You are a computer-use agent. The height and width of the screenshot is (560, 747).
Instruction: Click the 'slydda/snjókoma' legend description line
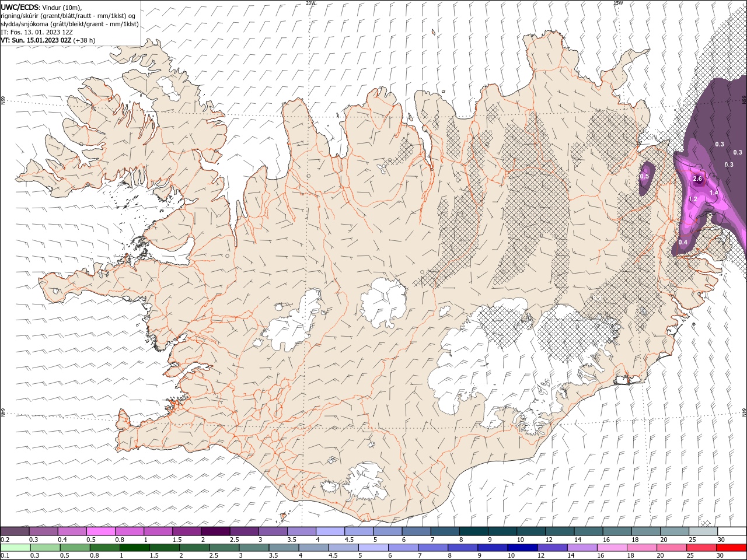click(69, 24)
